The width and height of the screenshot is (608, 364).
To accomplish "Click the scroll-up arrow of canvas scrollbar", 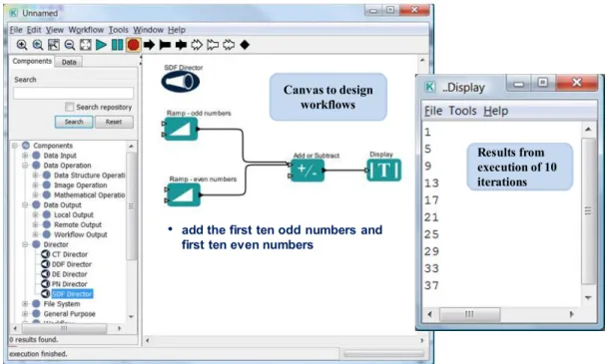I will click(x=422, y=61).
